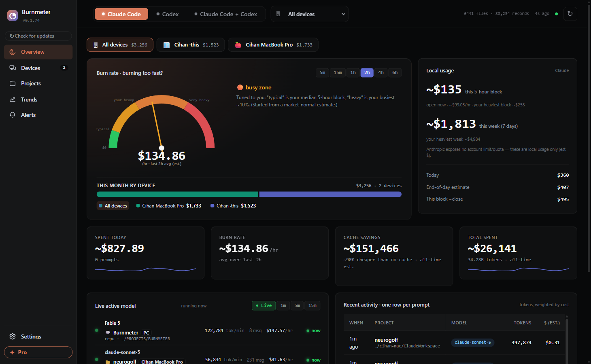
Task: Click the Cache Savings ~$151,466 card
Action: coord(394,256)
